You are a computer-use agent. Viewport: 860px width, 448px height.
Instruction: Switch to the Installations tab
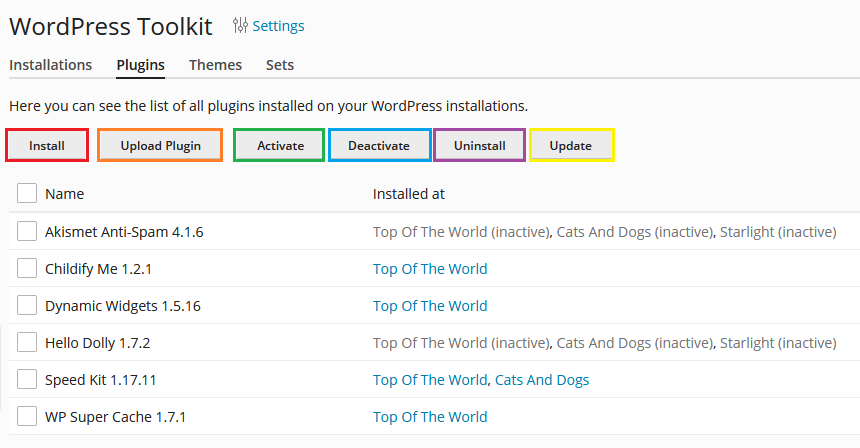(x=50, y=65)
